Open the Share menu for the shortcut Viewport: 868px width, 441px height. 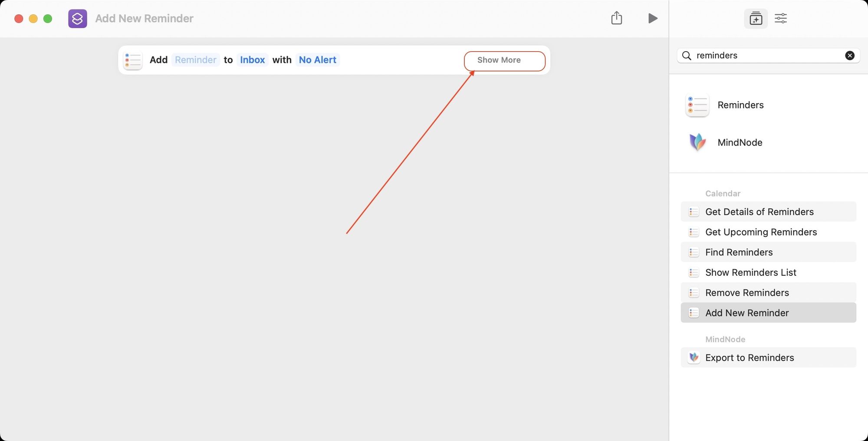click(617, 18)
